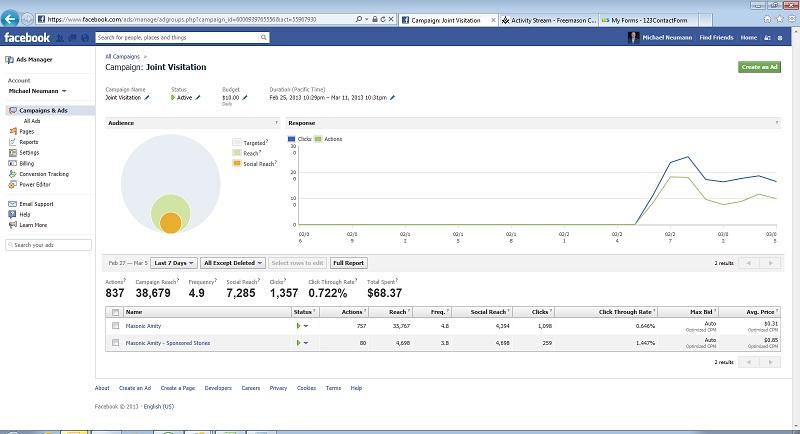Open messages icon in Facebook bar
The image size is (800, 434).
click(72, 38)
